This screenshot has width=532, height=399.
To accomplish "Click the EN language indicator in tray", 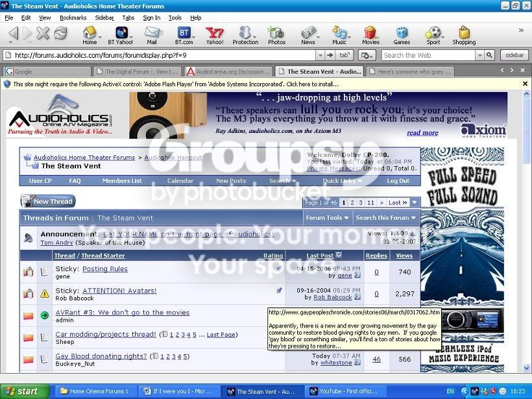I will 450,391.
